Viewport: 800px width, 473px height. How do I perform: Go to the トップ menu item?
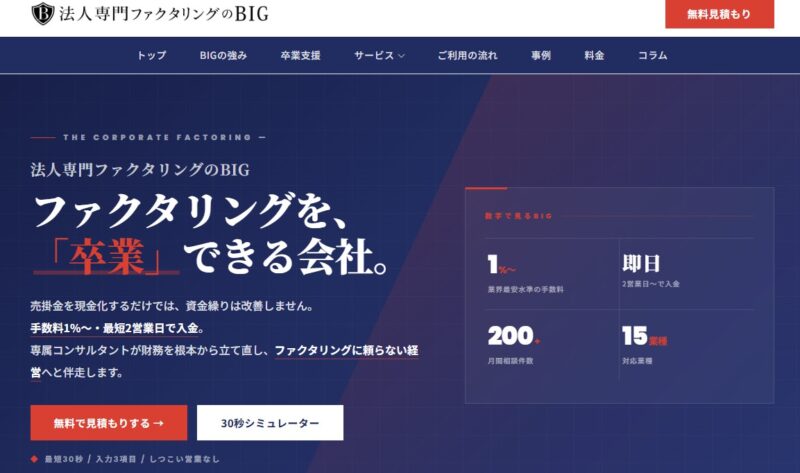point(151,56)
